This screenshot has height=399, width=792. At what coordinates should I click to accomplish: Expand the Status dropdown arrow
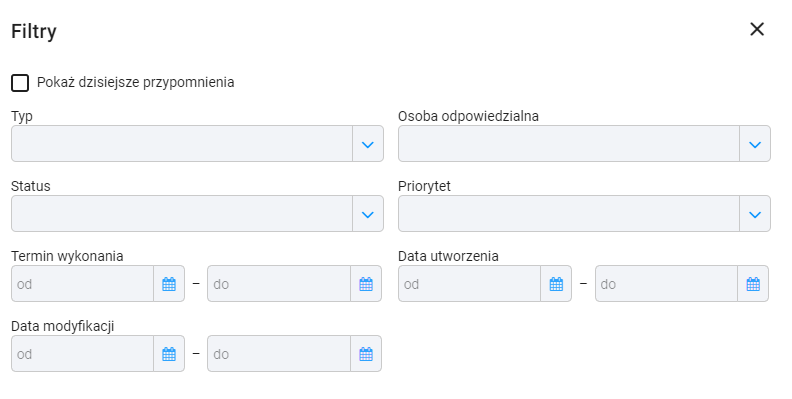point(368,215)
